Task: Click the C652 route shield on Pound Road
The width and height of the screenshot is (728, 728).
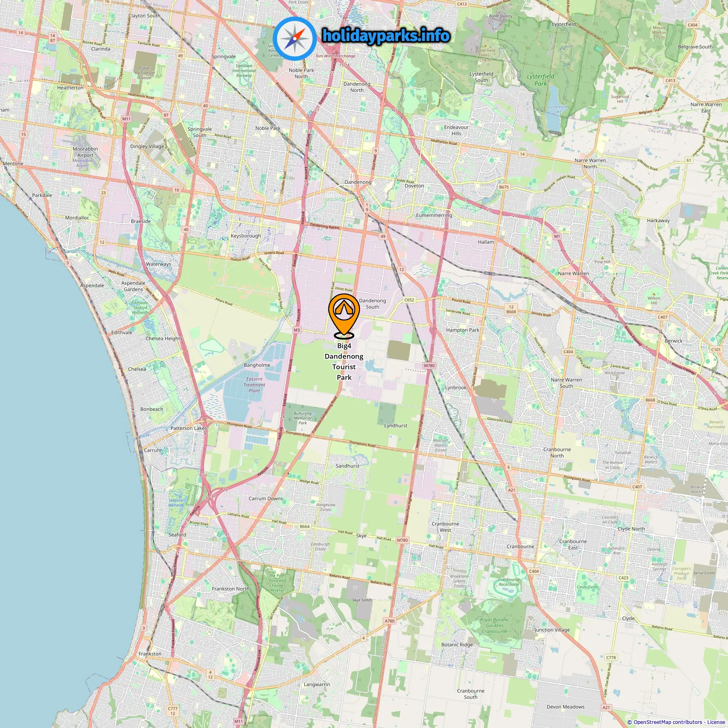Action: coord(409,300)
